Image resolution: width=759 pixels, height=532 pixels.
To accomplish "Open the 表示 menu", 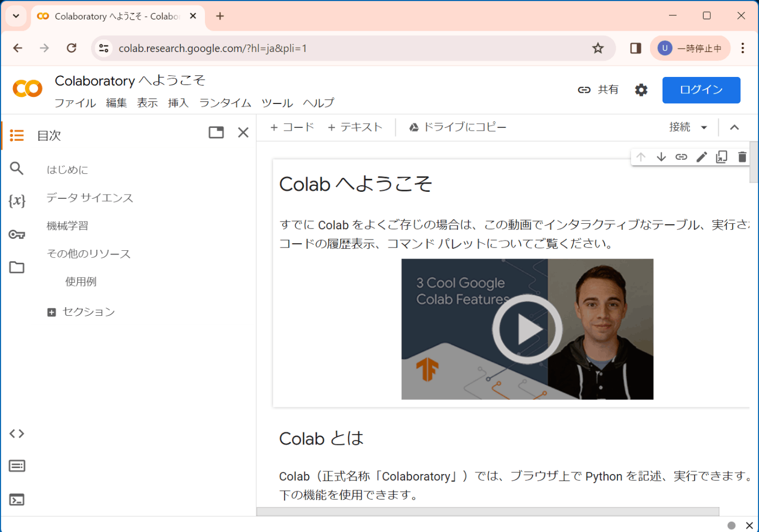I will point(147,103).
